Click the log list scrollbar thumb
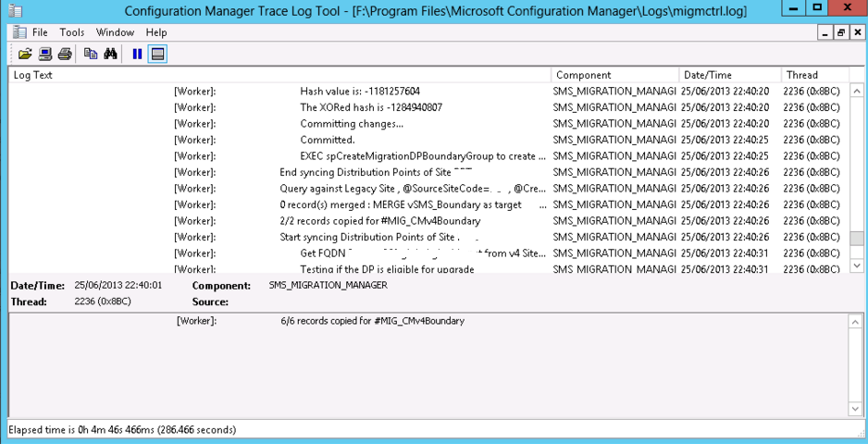 [856, 238]
